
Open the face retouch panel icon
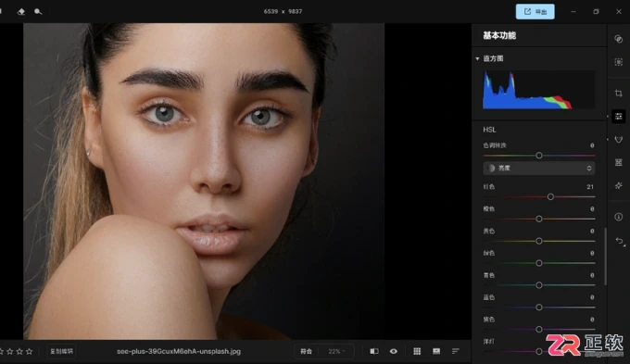pos(618,140)
